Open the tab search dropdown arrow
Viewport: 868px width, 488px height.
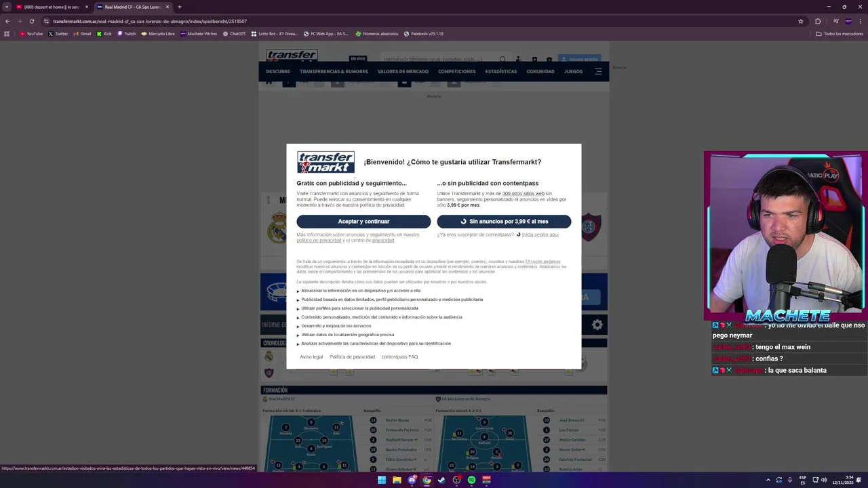[x=6, y=7]
